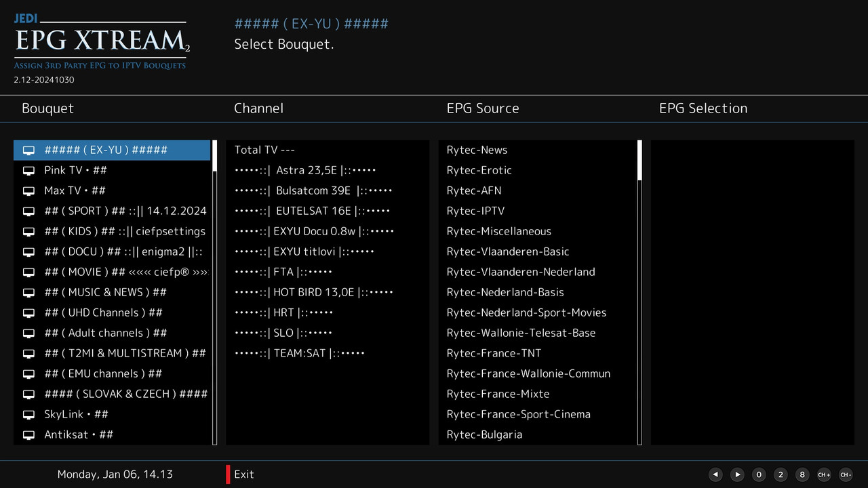Select the #### ( SLOVAK & CZECH ) #### bouquet
868x488 pixels.
pyautogui.click(x=112, y=394)
